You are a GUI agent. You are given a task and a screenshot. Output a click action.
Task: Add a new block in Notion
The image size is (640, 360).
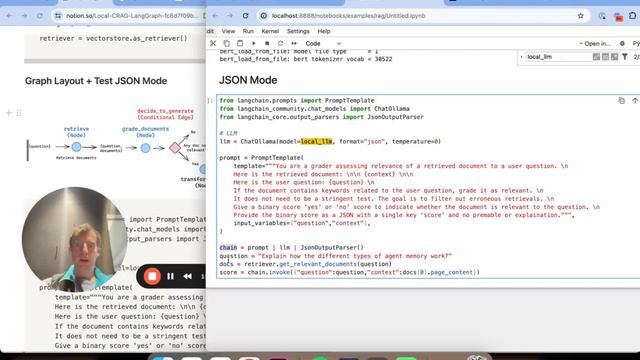coord(9,113)
